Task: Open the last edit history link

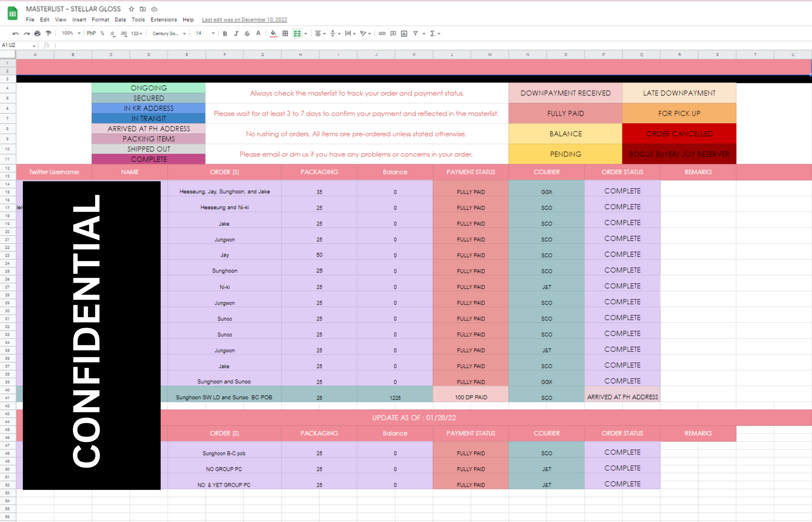Action: [244, 20]
